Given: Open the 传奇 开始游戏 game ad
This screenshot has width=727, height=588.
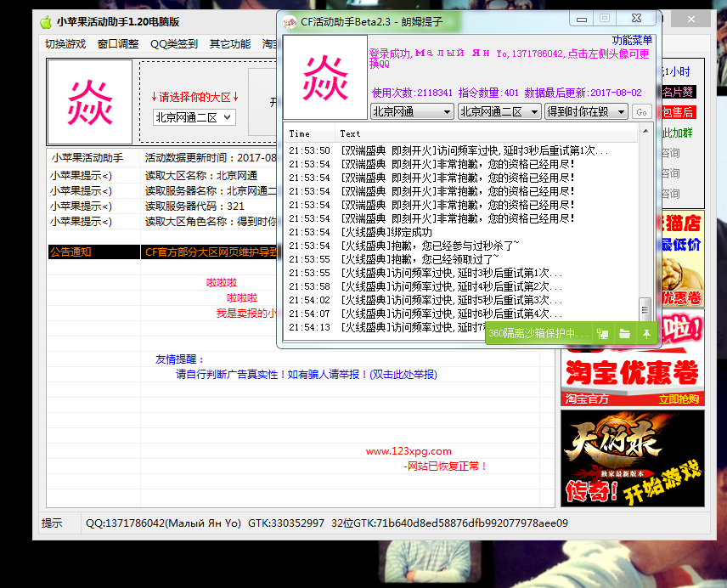Looking at the screenshot, I should tap(633, 458).
